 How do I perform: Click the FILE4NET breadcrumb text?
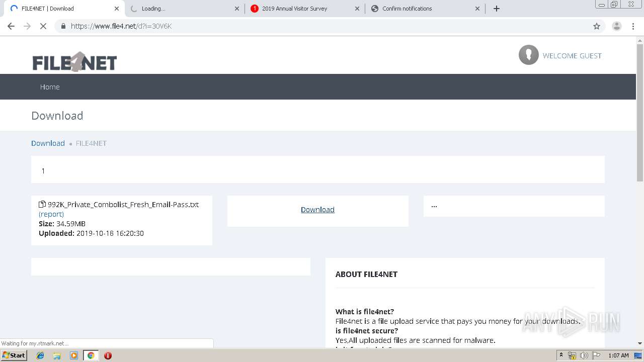pos(91,143)
